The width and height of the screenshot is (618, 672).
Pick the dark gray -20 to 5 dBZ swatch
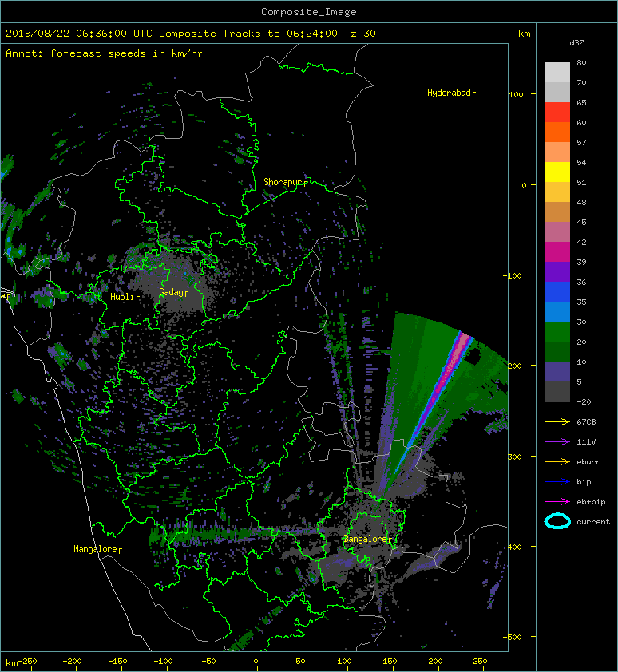tap(557, 392)
